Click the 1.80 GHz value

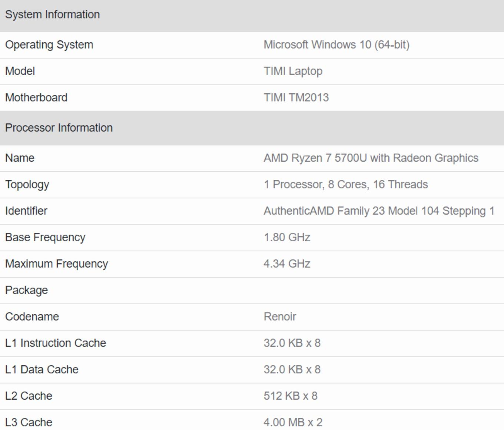pyautogui.click(x=287, y=237)
